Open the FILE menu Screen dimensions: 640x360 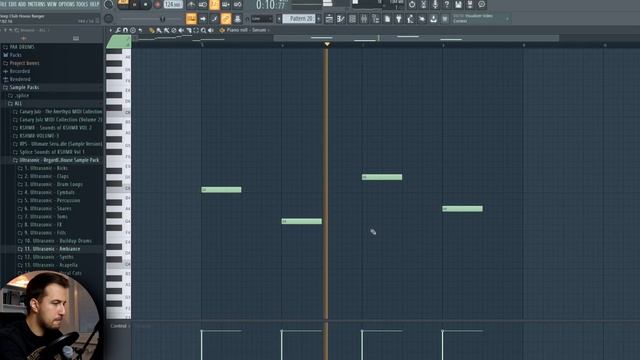(3, 4)
